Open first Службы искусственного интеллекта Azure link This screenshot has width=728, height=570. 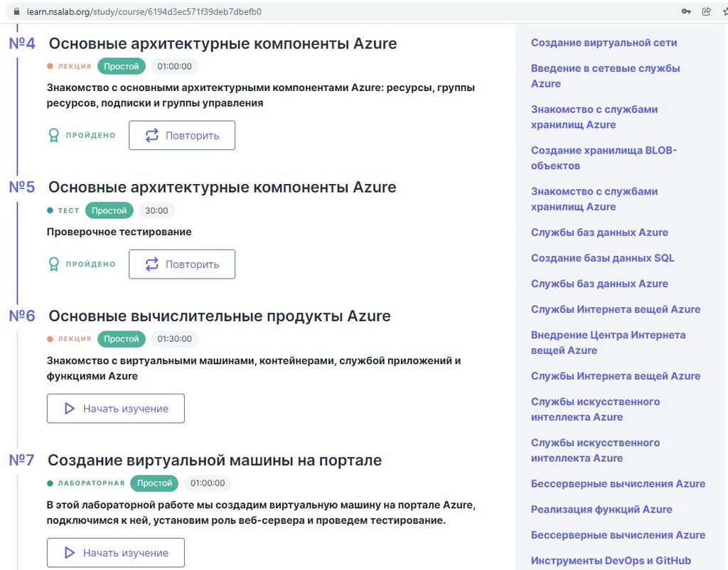pyautogui.click(x=595, y=409)
